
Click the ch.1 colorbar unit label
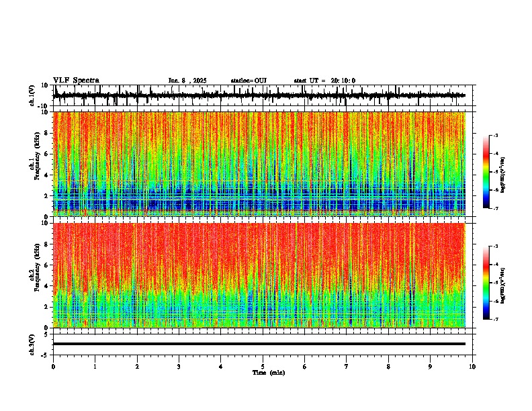coord(503,175)
